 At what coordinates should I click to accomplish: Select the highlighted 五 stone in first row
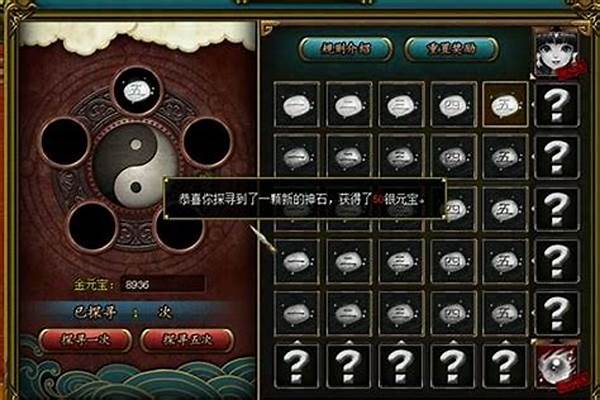[505, 104]
